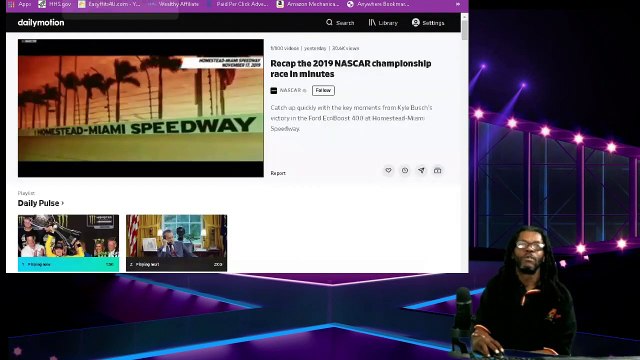The height and width of the screenshot is (360, 640).
Task: Click the video title about 2019 NASCAR championship
Action: pos(351,69)
